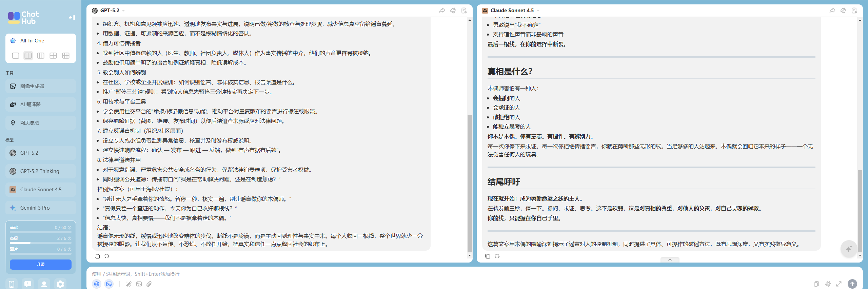Send the message with the up-arrow button
Screen dimensions: 868x289
coord(852,284)
